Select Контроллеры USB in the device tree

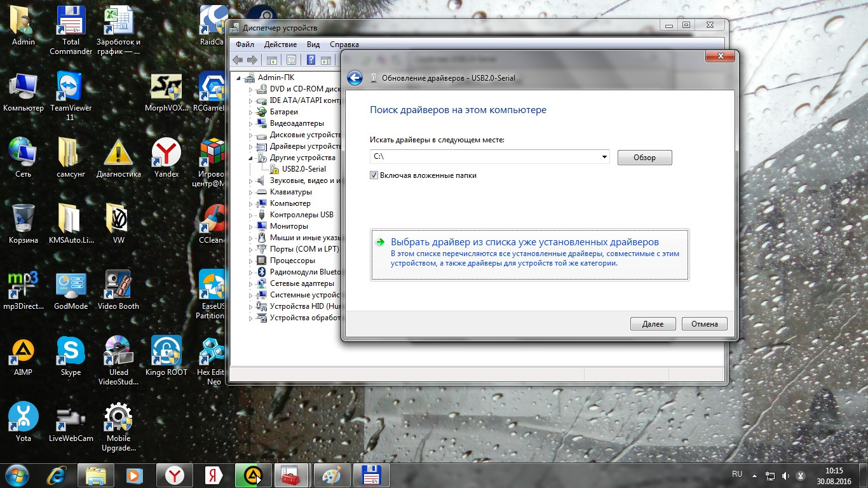[301, 215]
